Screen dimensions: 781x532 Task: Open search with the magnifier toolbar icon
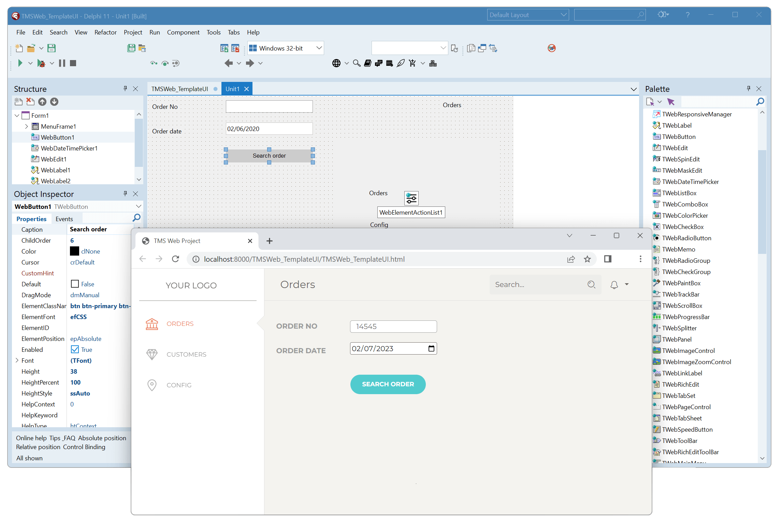click(x=357, y=63)
